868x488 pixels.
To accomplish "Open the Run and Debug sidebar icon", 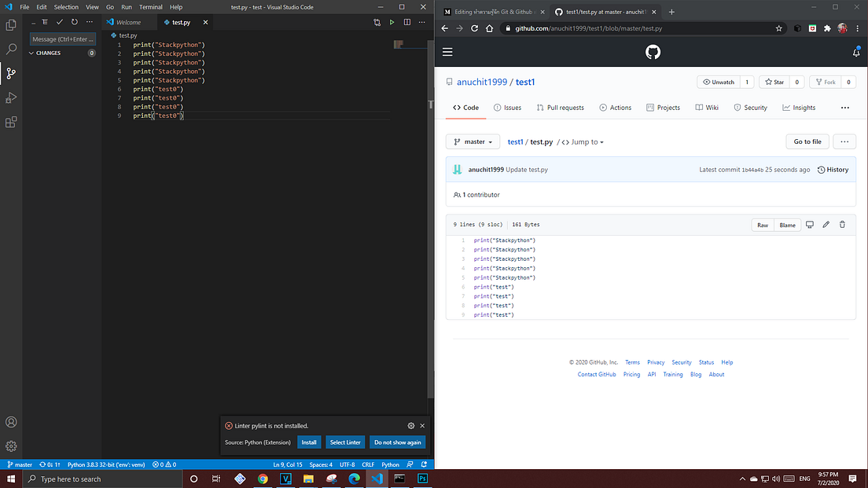I will [11, 97].
